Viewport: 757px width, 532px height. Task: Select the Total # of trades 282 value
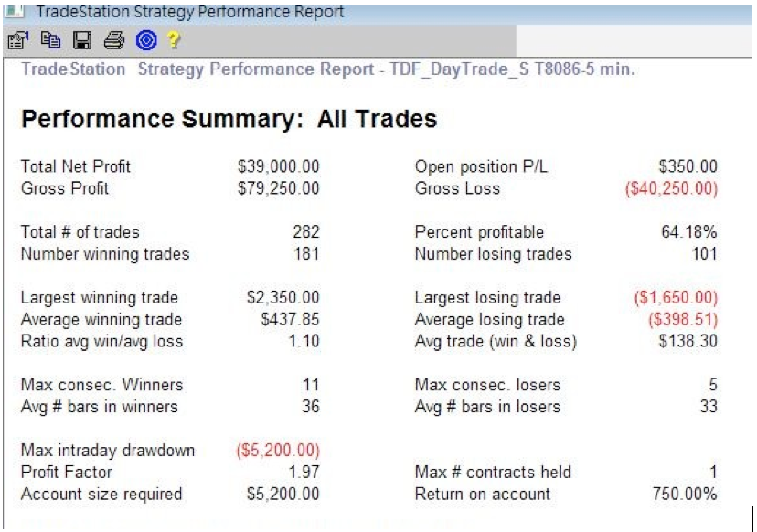[305, 232]
